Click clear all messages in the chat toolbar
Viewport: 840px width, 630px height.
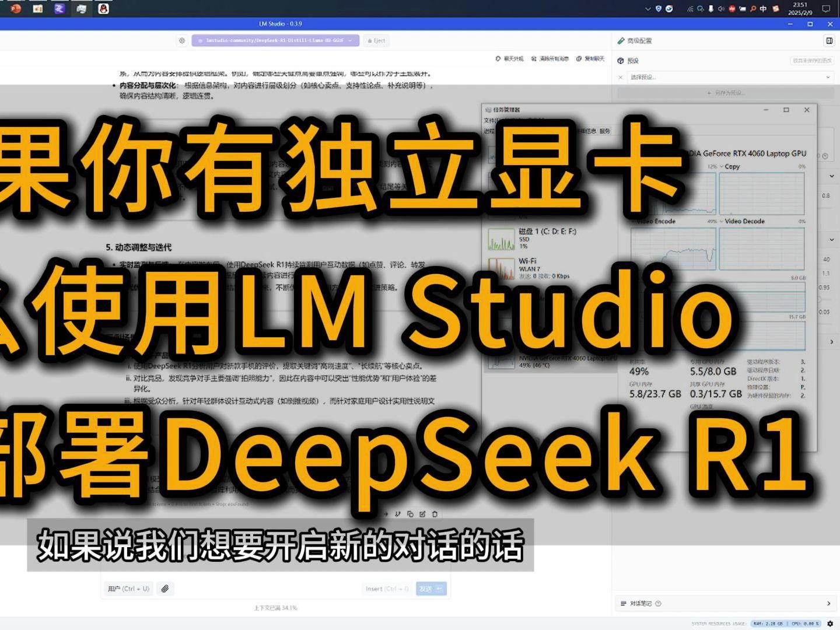coord(549,59)
